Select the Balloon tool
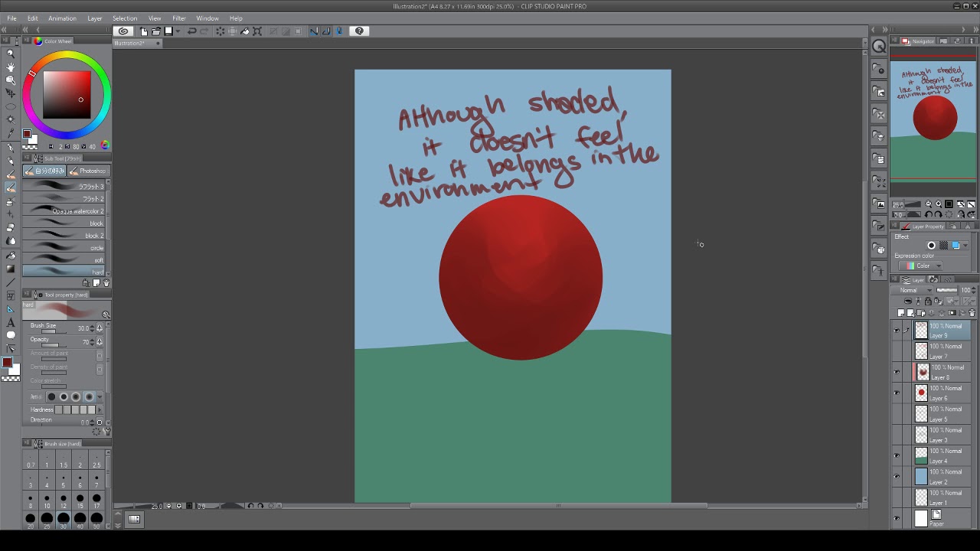This screenshot has width=980, height=551. pyautogui.click(x=11, y=335)
